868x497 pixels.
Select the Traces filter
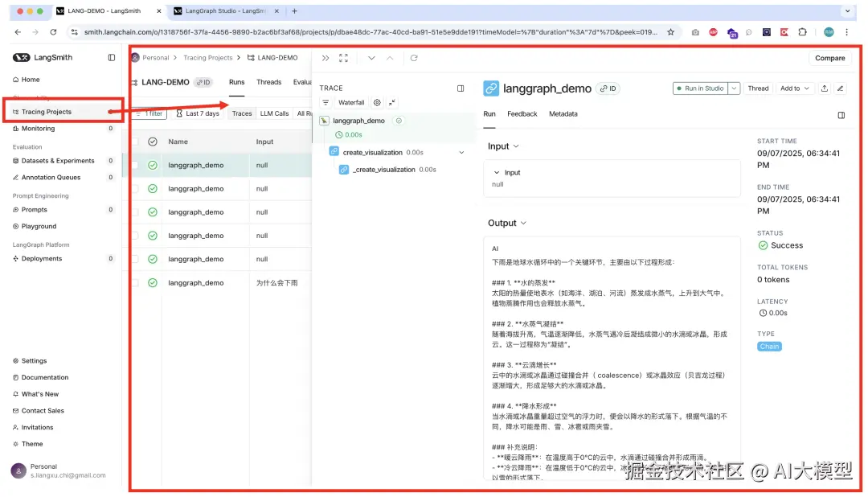pos(241,113)
